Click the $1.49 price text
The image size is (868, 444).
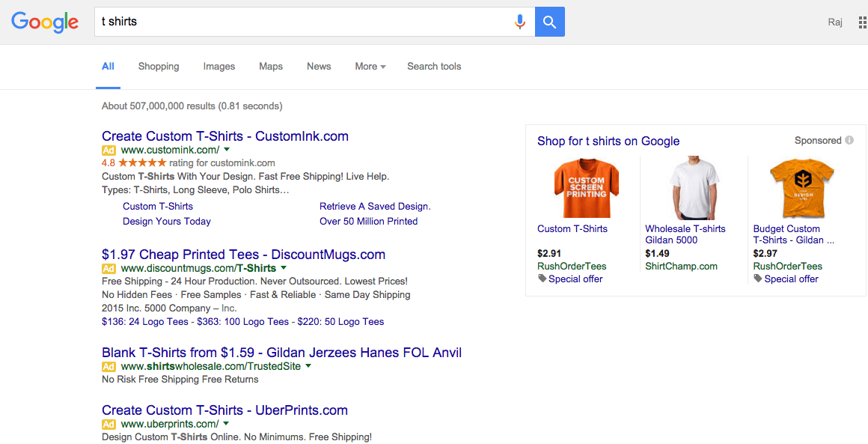[x=657, y=254]
